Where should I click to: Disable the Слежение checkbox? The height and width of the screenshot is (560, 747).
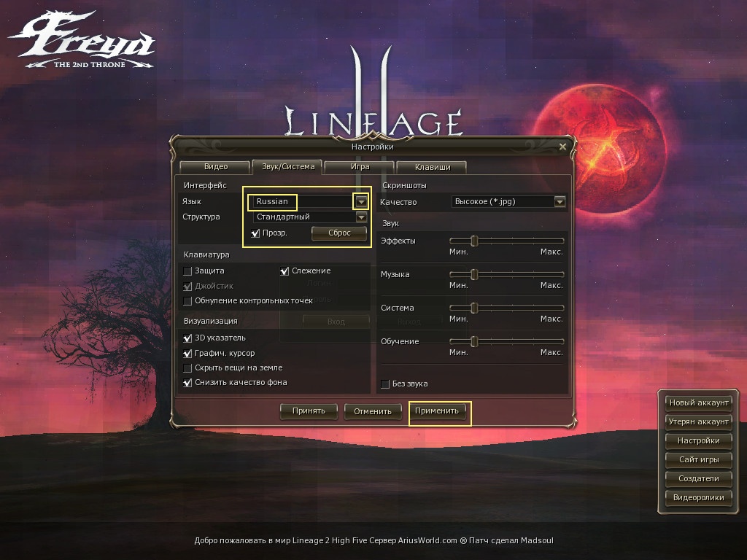point(285,271)
